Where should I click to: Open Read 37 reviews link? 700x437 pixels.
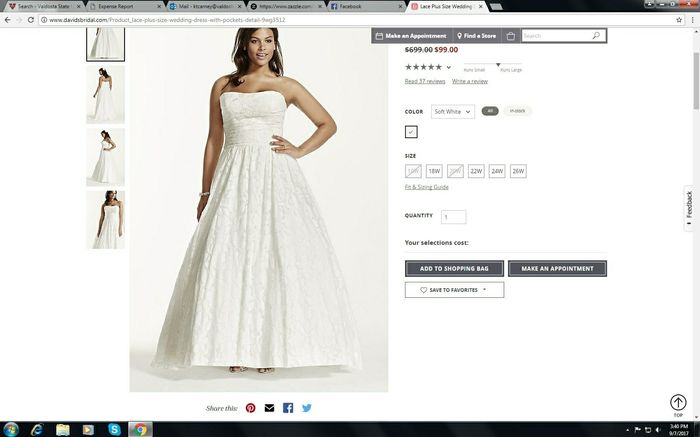tap(425, 81)
